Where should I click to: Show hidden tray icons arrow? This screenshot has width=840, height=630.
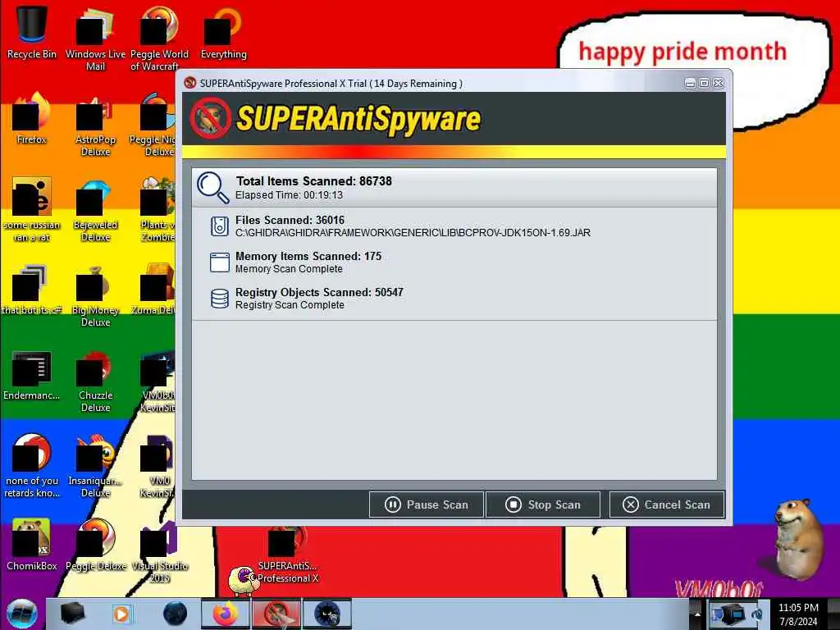(697, 614)
